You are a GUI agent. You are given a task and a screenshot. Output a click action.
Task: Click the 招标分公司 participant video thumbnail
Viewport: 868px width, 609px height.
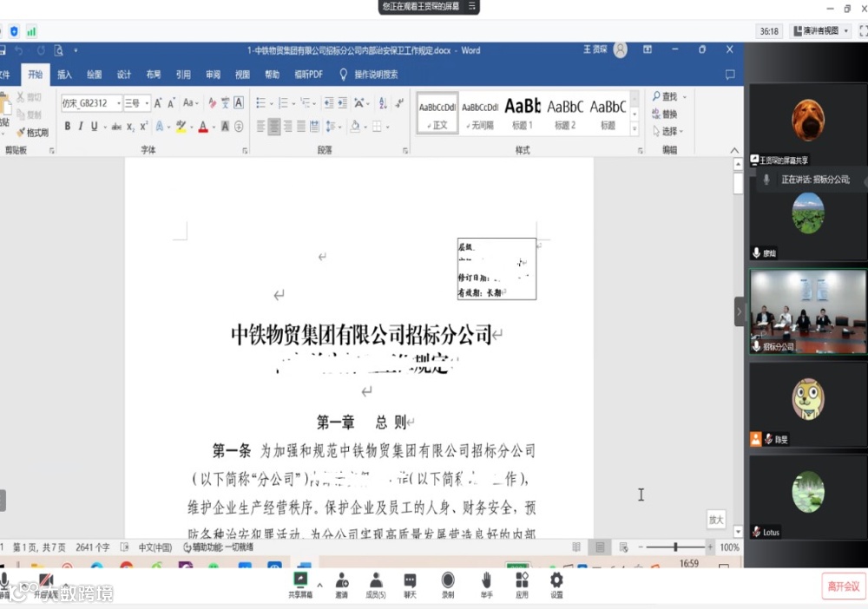(x=807, y=311)
